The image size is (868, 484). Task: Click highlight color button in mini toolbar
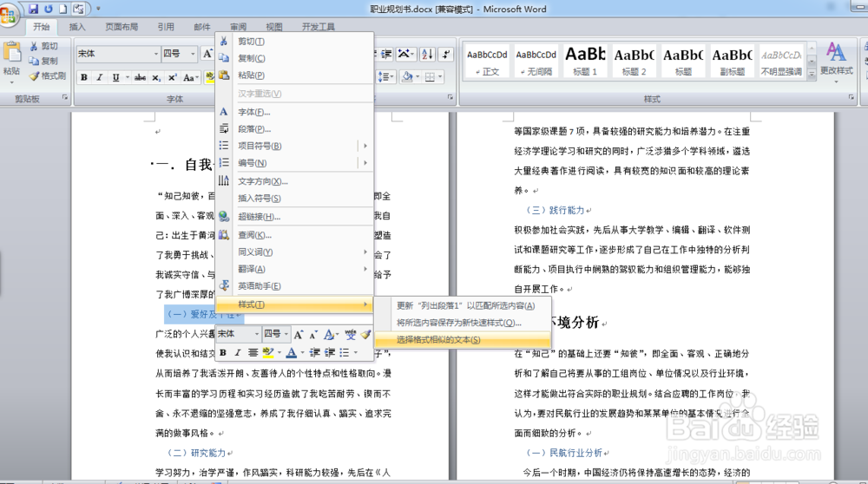tap(268, 352)
